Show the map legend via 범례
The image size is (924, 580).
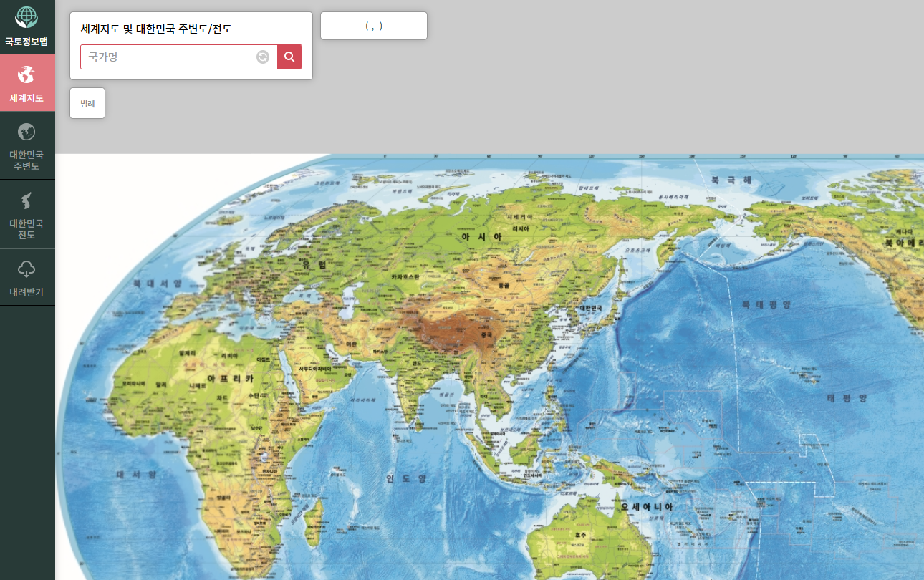87,103
